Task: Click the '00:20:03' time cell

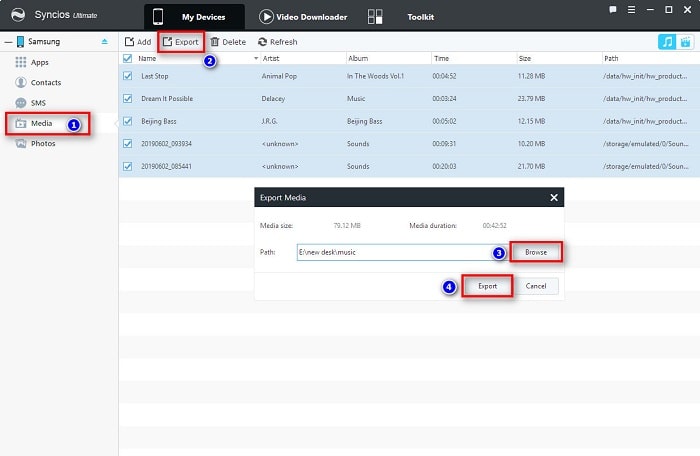Action: tap(444, 166)
